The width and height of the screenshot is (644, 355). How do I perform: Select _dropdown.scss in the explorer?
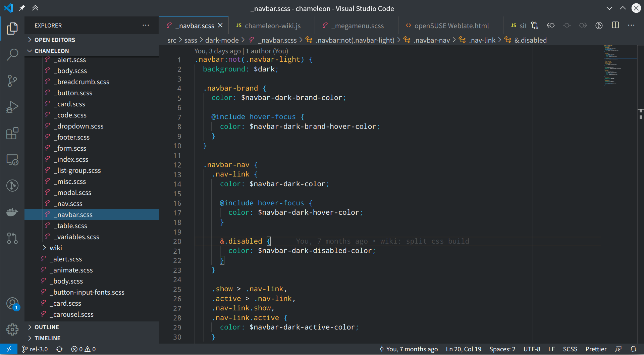[x=79, y=126]
